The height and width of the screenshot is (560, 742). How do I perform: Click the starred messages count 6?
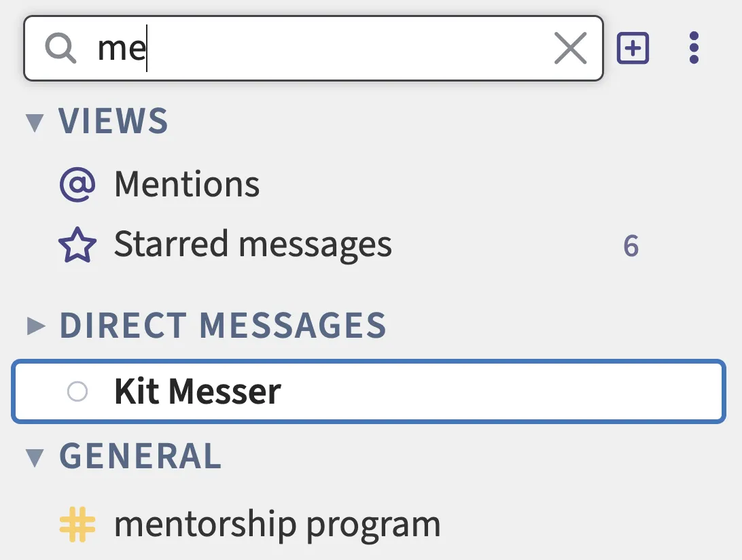pyautogui.click(x=631, y=246)
